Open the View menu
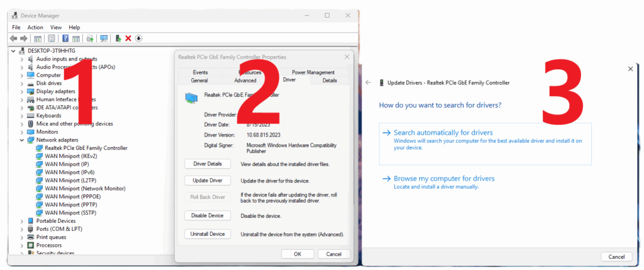This screenshot has width=644, height=270. [56, 28]
